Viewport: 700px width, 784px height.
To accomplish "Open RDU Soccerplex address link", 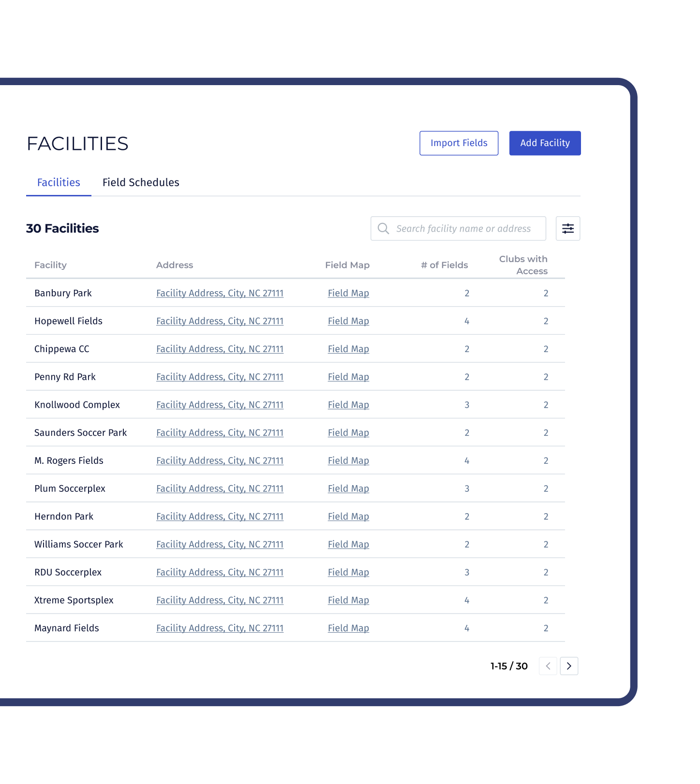I will coord(220,572).
